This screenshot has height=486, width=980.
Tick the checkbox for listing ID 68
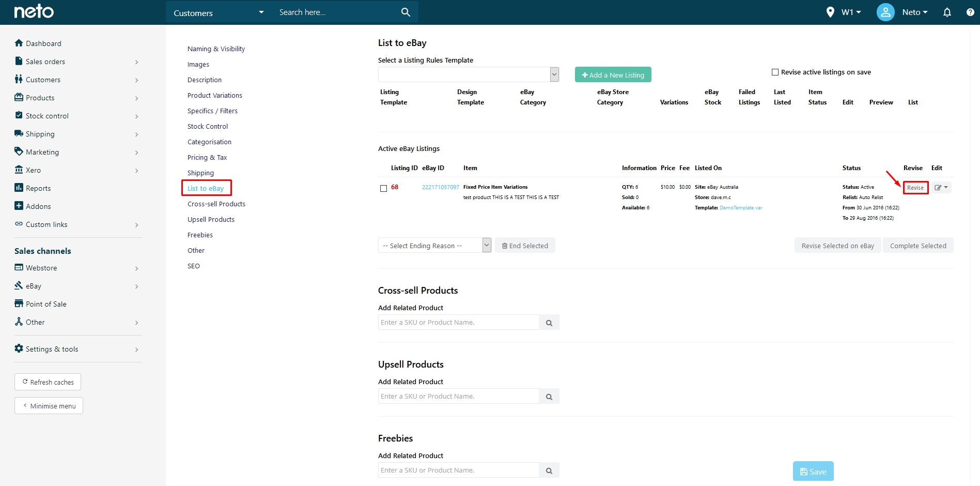(x=383, y=188)
